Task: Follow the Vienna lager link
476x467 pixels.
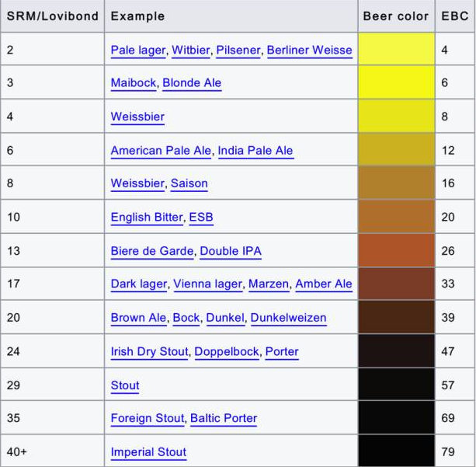Action: pyautogui.click(x=207, y=284)
